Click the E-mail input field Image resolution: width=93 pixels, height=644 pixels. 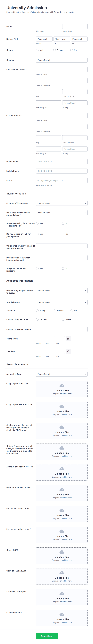pyautogui.click(x=62, y=180)
